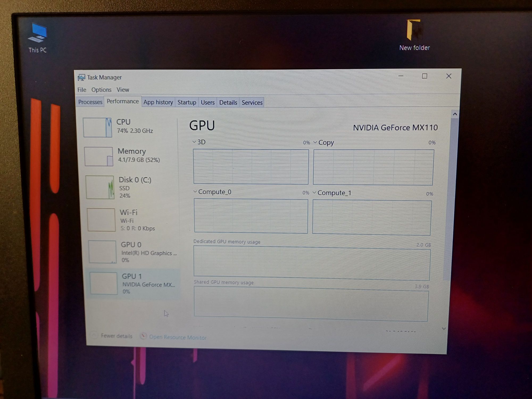Select GPU 0 Intel HD Graphics thumbnail
The image size is (532, 399).
point(102,252)
